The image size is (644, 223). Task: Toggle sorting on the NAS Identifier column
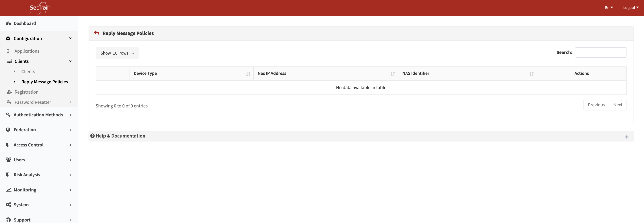(x=531, y=74)
